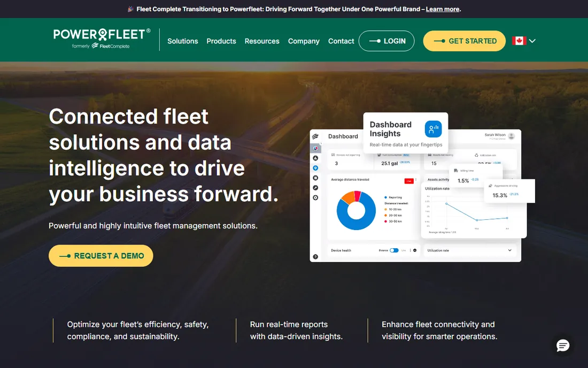Click the list icon below the location pin
The width and height of the screenshot is (588, 368).
[x=315, y=178]
